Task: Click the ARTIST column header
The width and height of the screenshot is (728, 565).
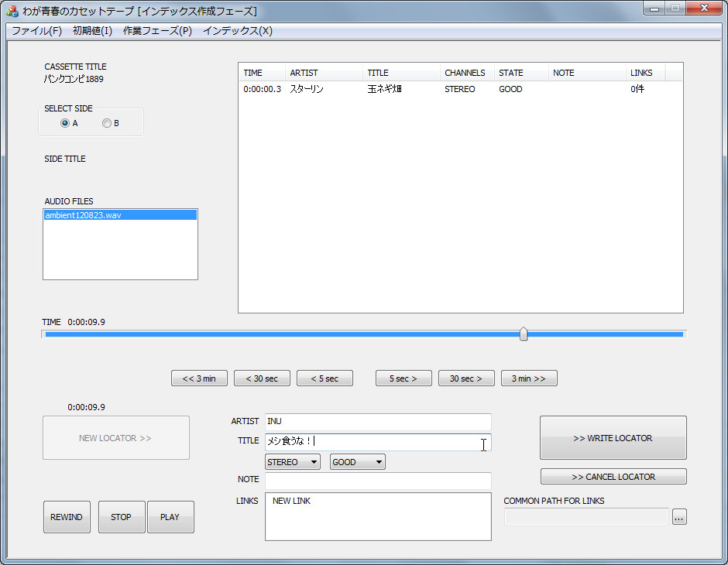Action: (324, 73)
